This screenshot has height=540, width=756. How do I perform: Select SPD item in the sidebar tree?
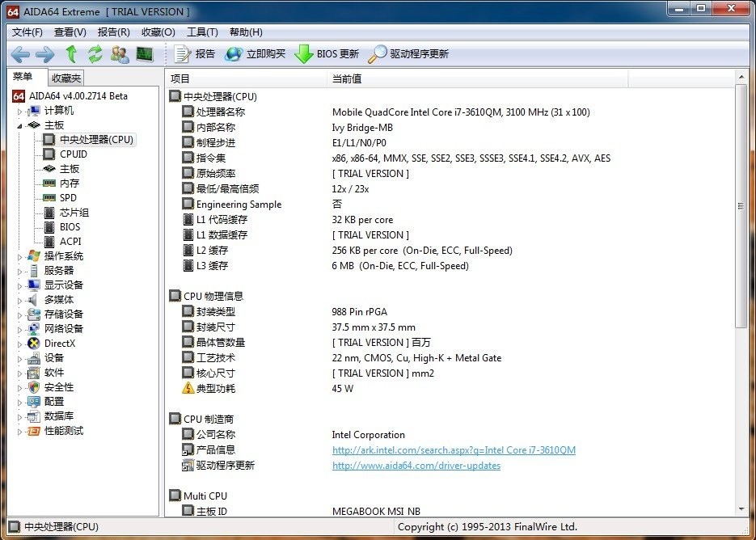68,198
